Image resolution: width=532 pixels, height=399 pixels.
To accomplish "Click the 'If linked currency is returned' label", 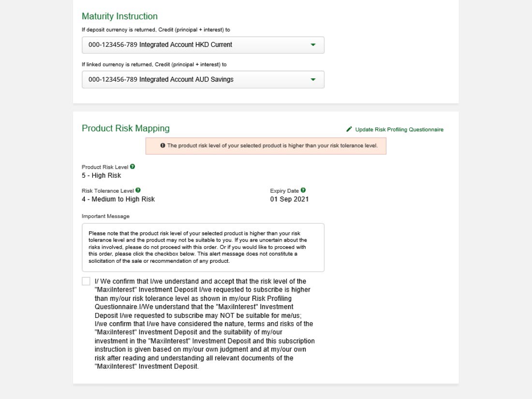I will click(x=154, y=64).
